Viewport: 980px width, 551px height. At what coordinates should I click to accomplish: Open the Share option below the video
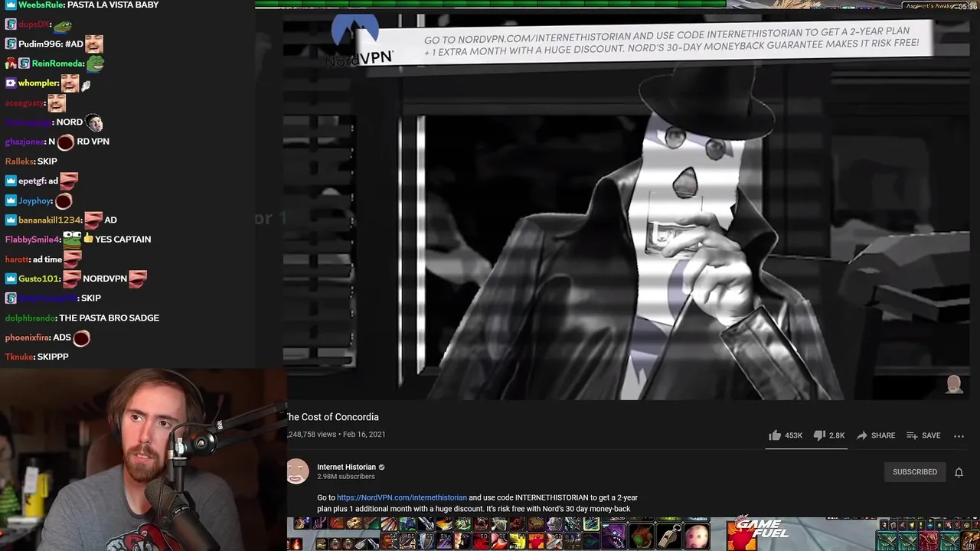[x=875, y=435]
